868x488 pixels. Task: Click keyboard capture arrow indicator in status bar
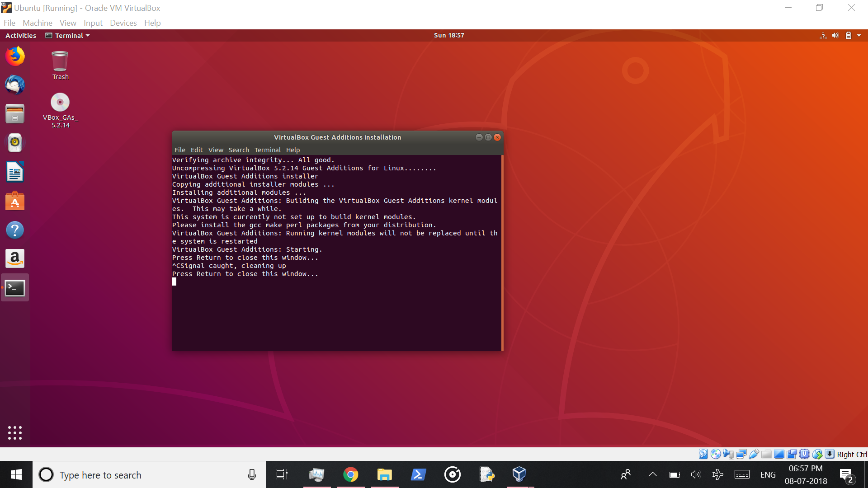click(x=830, y=454)
